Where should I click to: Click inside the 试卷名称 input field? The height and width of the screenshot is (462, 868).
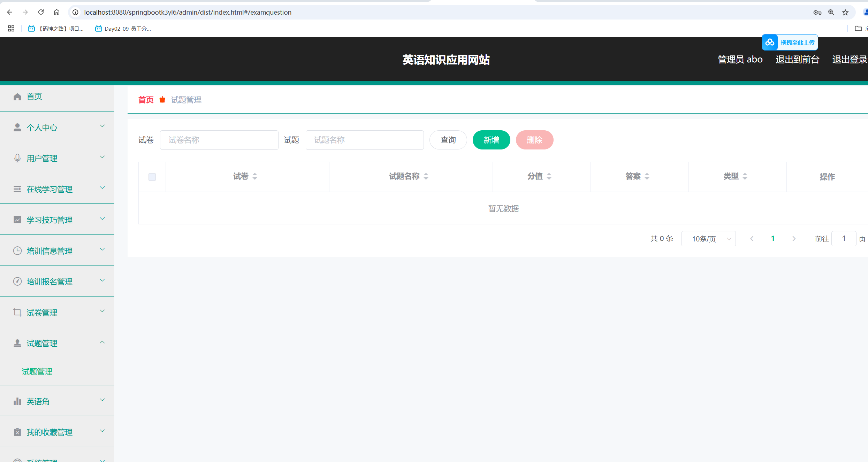pos(219,140)
